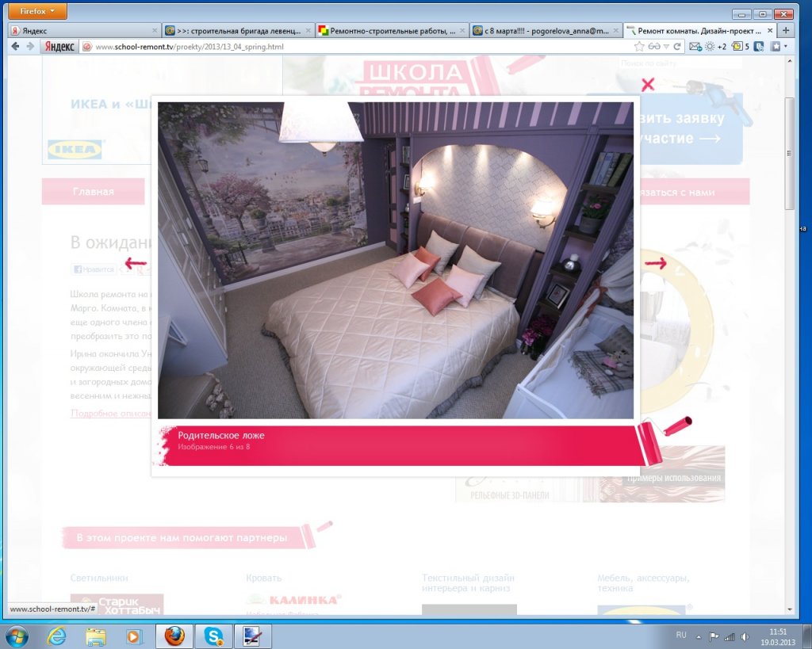Expand the bookmarks button dropdown arrow
Viewport: 812px width, 649px height.
pyautogui.click(x=786, y=47)
